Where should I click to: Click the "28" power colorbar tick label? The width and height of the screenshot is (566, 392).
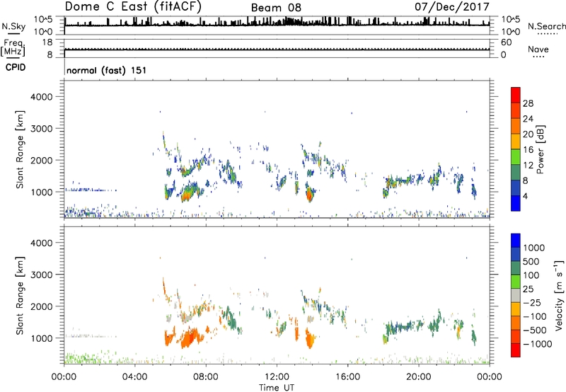click(x=528, y=103)
